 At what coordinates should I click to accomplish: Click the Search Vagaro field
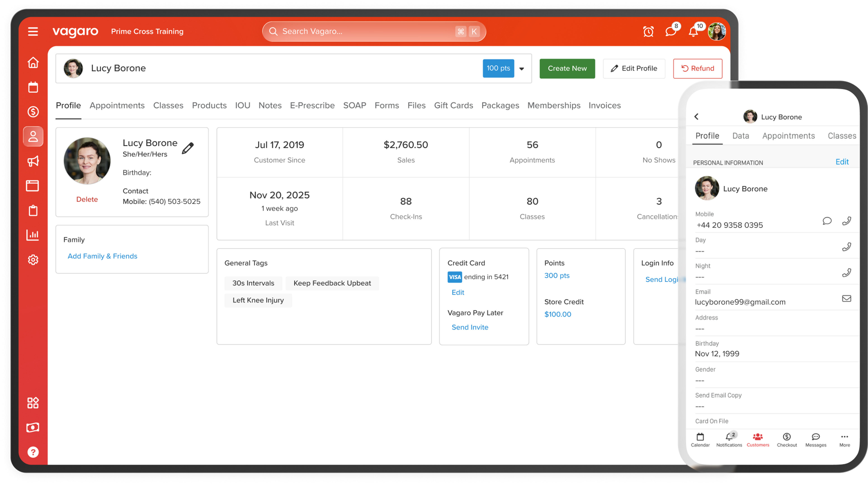point(374,31)
